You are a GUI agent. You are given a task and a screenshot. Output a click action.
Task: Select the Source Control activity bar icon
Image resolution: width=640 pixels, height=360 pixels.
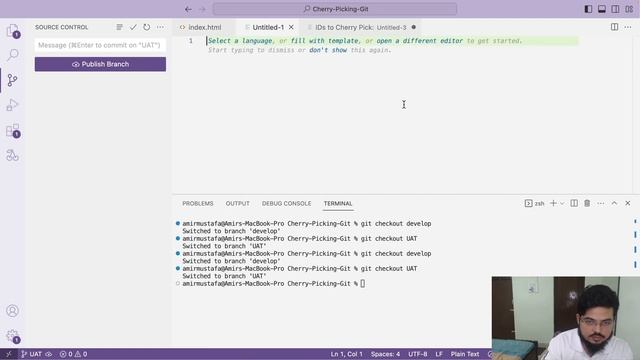(13, 80)
